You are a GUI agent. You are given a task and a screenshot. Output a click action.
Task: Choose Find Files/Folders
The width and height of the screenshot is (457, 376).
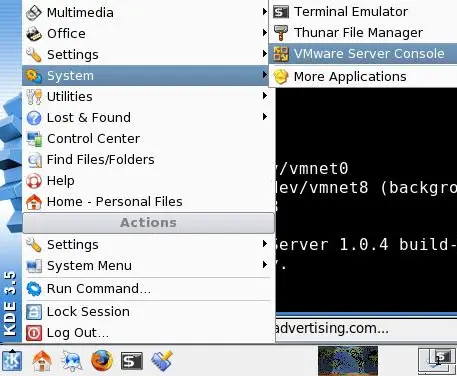pos(148,160)
